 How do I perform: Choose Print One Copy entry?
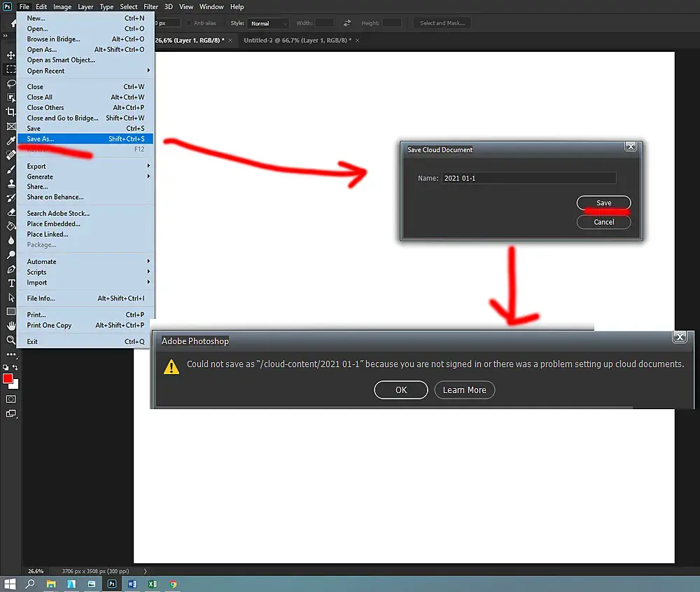point(85,325)
